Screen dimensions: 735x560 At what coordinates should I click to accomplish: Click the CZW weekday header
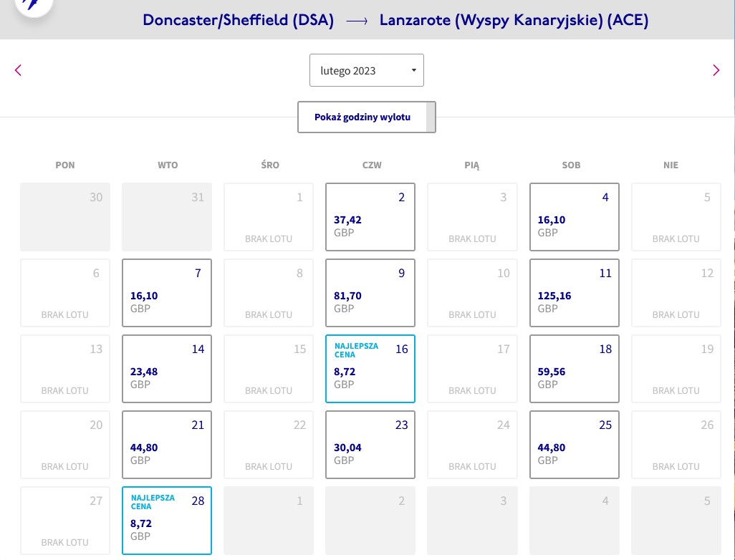[373, 165]
